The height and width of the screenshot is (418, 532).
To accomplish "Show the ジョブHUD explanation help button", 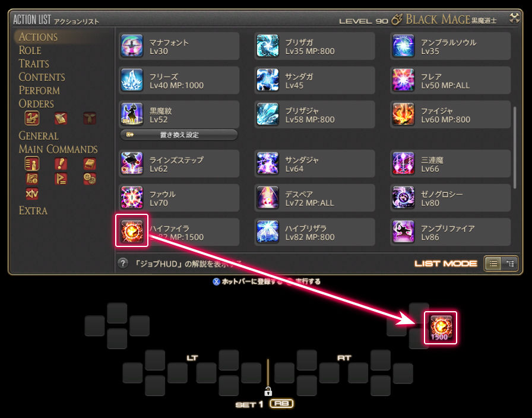I will click(x=123, y=263).
